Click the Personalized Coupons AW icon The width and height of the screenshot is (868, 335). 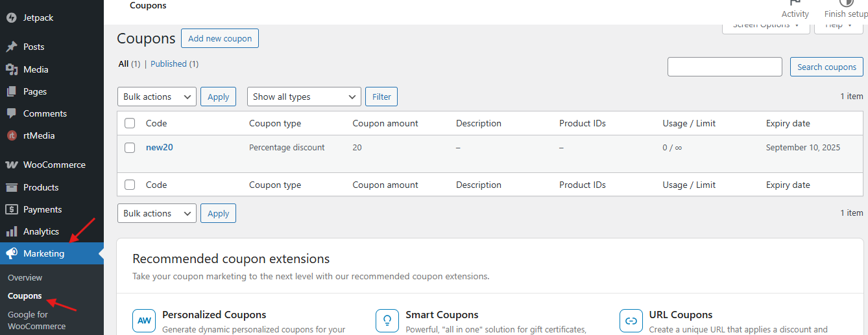pyautogui.click(x=144, y=320)
